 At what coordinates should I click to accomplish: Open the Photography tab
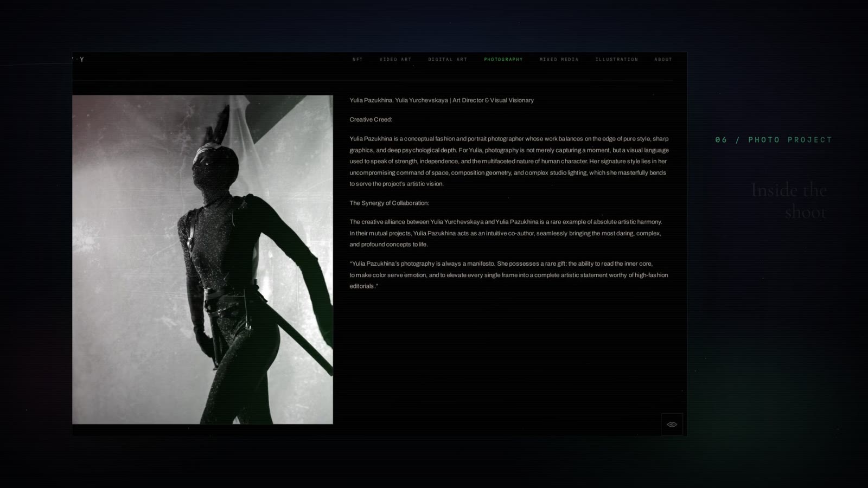tap(503, 60)
